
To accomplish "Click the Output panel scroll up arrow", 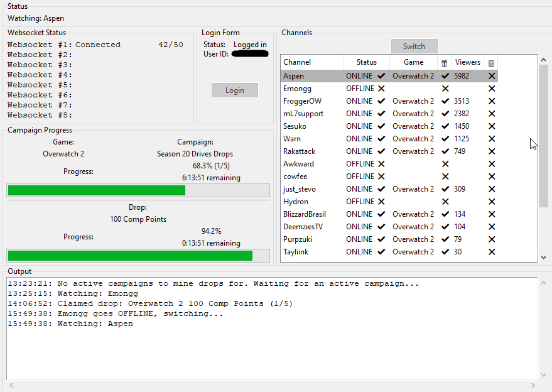I will pyautogui.click(x=544, y=283).
